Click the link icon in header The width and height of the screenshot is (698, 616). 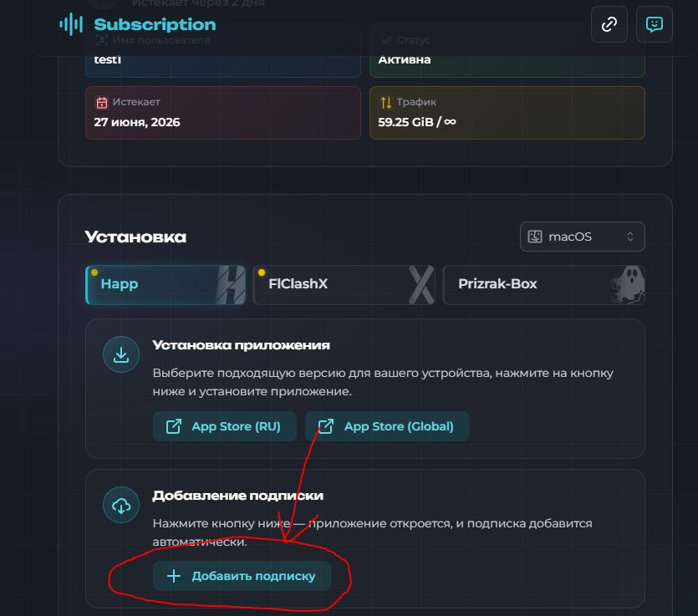pyautogui.click(x=609, y=24)
